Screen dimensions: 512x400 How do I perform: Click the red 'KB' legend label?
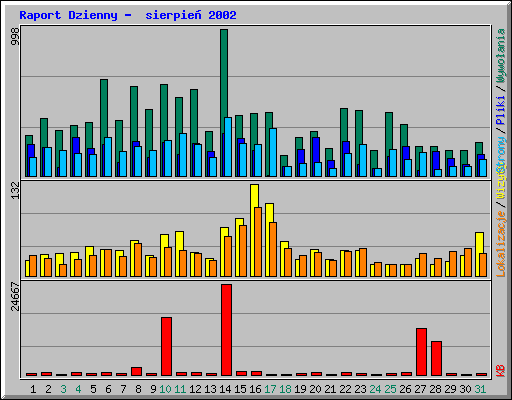pyautogui.click(x=501, y=371)
